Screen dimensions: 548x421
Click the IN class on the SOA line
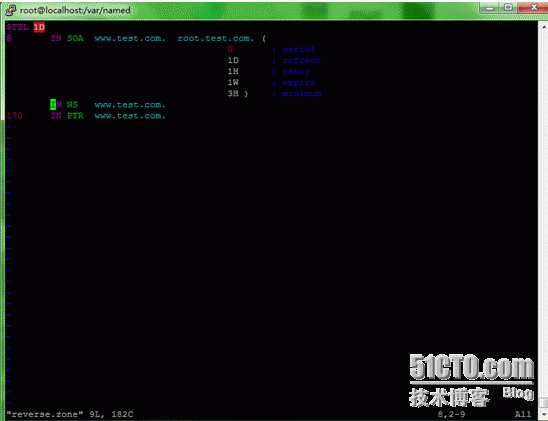click(x=56, y=38)
